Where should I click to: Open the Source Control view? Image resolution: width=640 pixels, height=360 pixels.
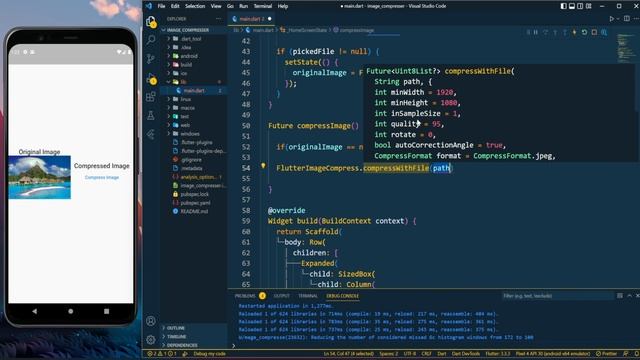point(151,58)
